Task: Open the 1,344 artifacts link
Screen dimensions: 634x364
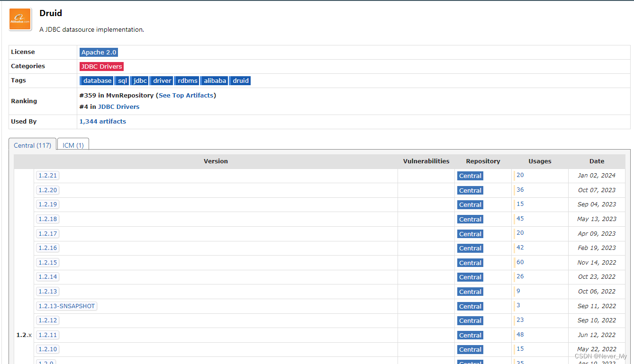Action: click(x=103, y=121)
